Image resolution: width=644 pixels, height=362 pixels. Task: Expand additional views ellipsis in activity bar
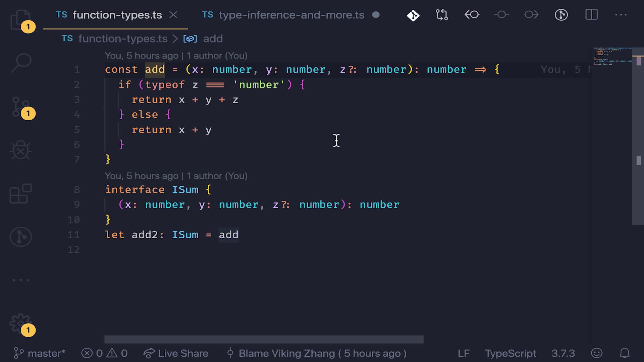pos(21,280)
